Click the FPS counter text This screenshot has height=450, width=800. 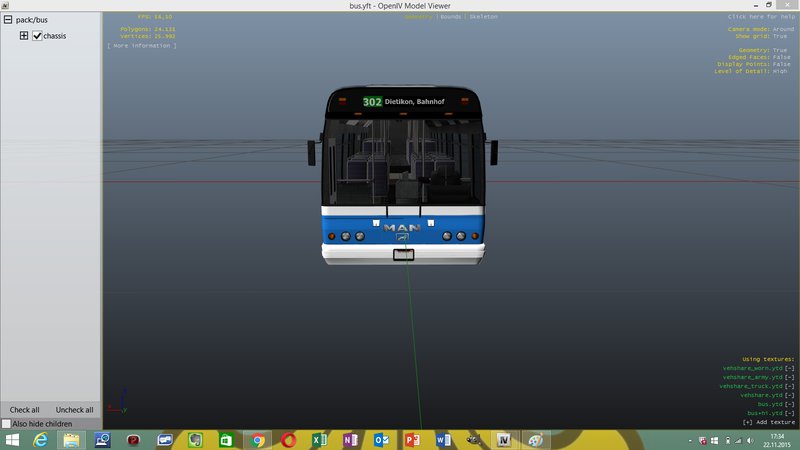tap(155, 17)
